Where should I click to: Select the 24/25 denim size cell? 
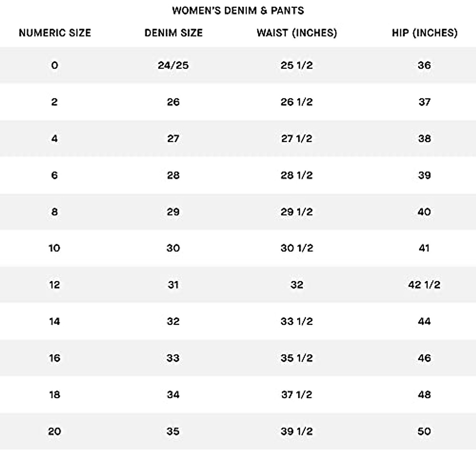pos(173,65)
